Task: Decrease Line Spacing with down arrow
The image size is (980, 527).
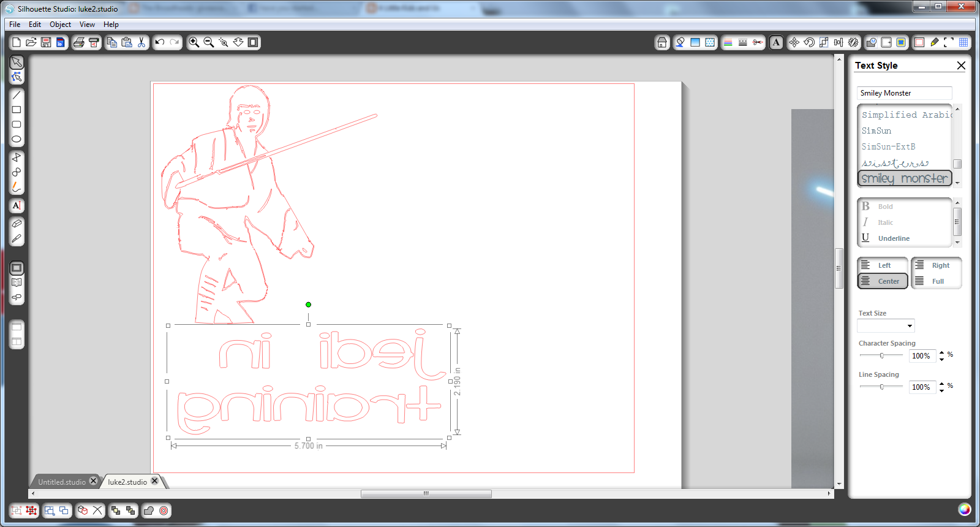Action: (942, 390)
